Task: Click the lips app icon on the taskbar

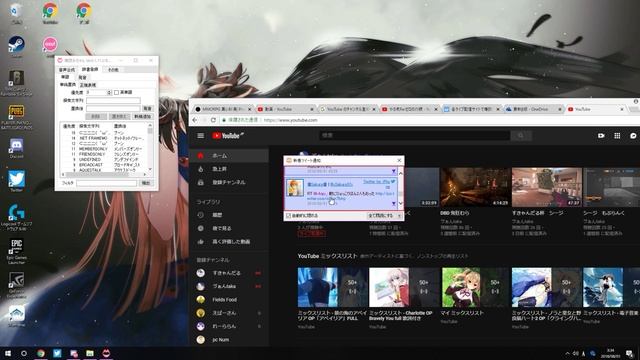Action: 106,353
